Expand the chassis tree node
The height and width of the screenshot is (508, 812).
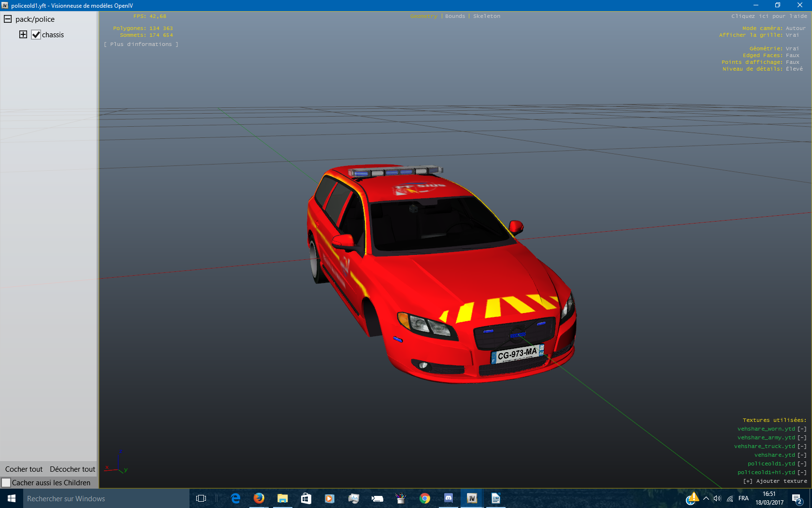[23, 34]
